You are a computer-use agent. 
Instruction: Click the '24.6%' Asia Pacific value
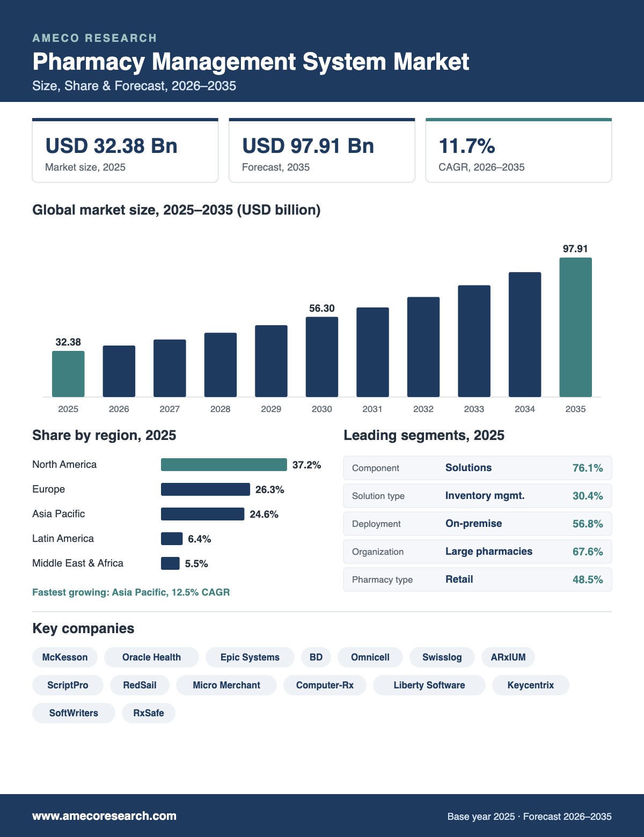click(264, 514)
